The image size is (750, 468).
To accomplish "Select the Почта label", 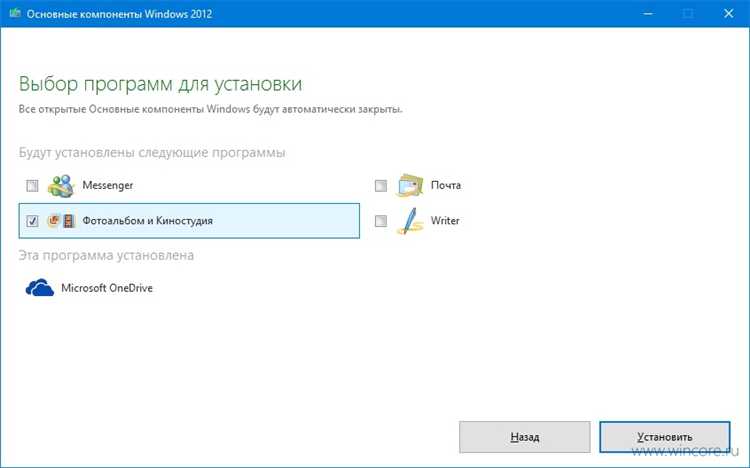I will (446, 185).
